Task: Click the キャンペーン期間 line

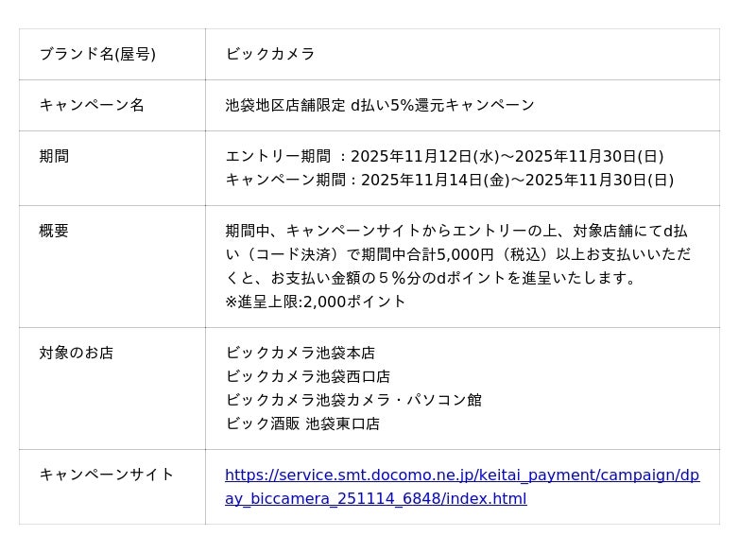Action: tap(449, 180)
